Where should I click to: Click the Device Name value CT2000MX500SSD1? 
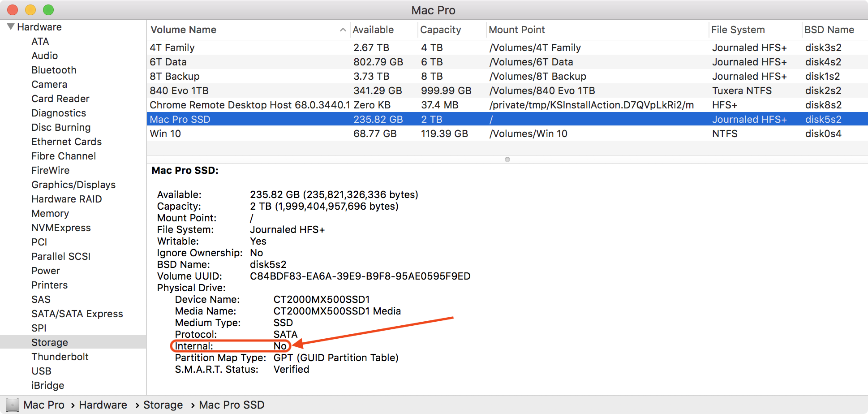(x=322, y=299)
